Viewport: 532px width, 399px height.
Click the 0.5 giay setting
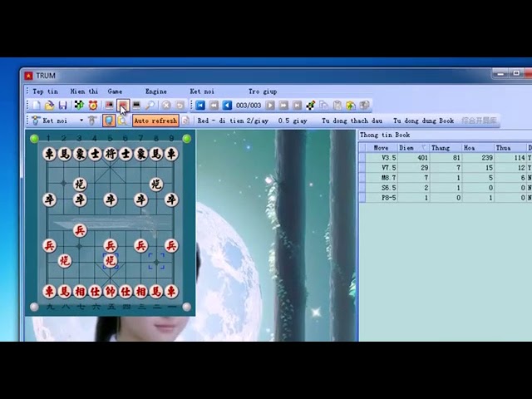pyautogui.click(x=293, y=121)
